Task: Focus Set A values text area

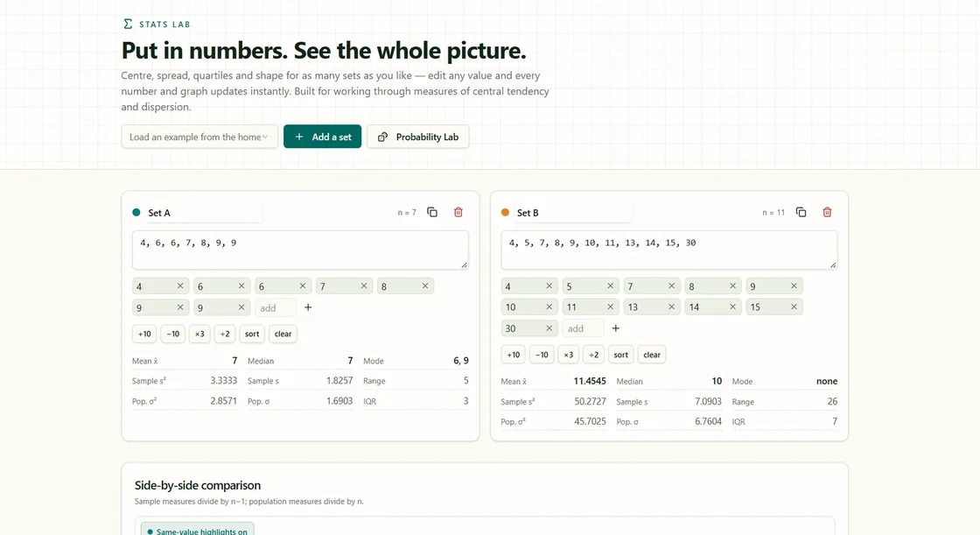Action: click(300, 250)
